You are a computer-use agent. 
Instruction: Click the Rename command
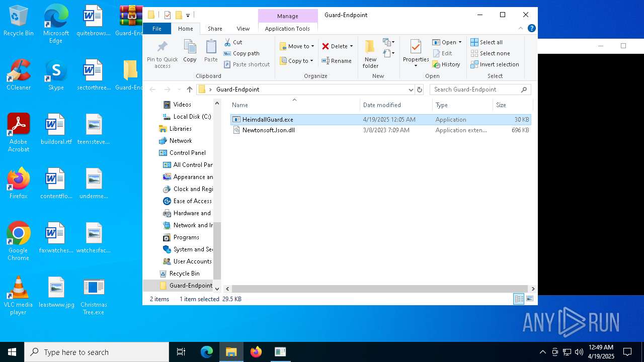tap(337, 61)
